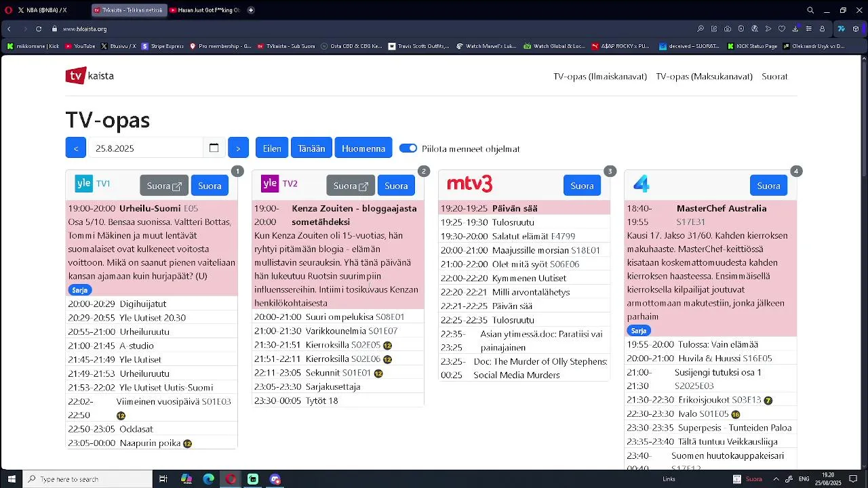Open Task View from the taskbar
This screenshot has height=488, width=868.
[163, 479]
